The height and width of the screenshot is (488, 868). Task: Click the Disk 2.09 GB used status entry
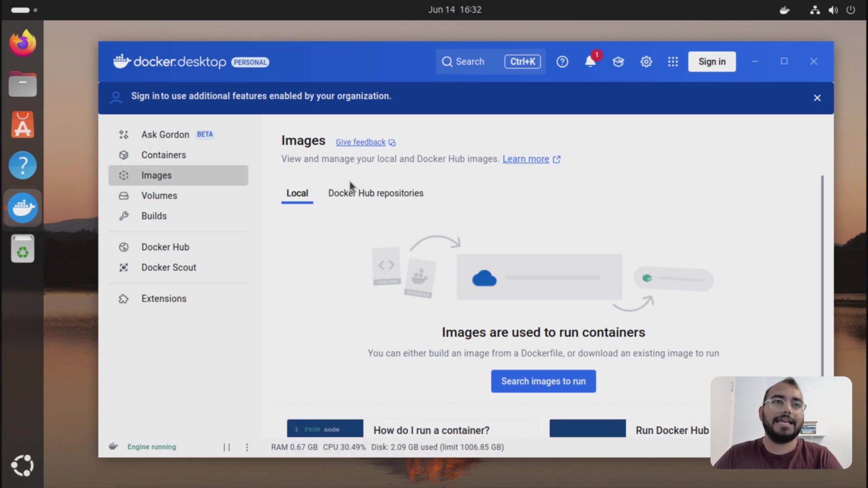click(437, 447)
